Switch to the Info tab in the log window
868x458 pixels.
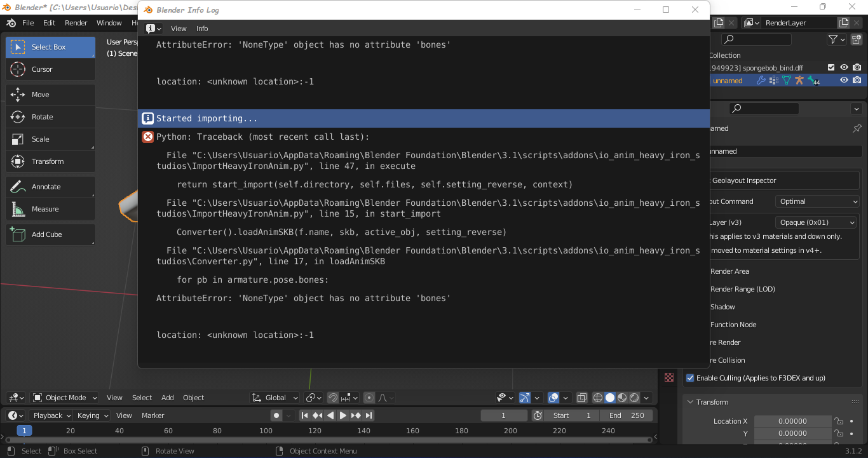[x=202, y=28]
